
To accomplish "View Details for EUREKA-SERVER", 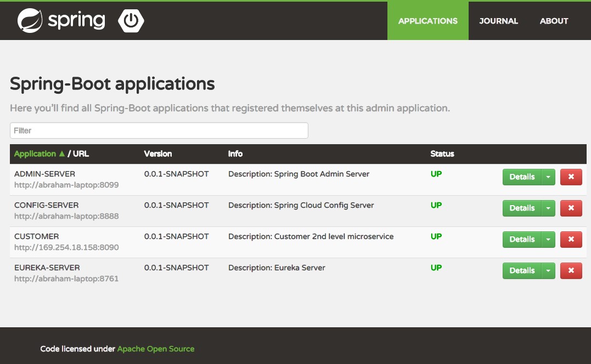I will coord(522,271).
